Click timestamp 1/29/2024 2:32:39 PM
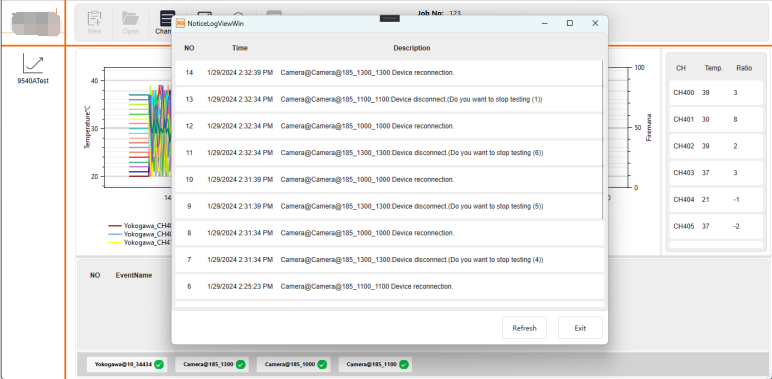 coord(240,73)
